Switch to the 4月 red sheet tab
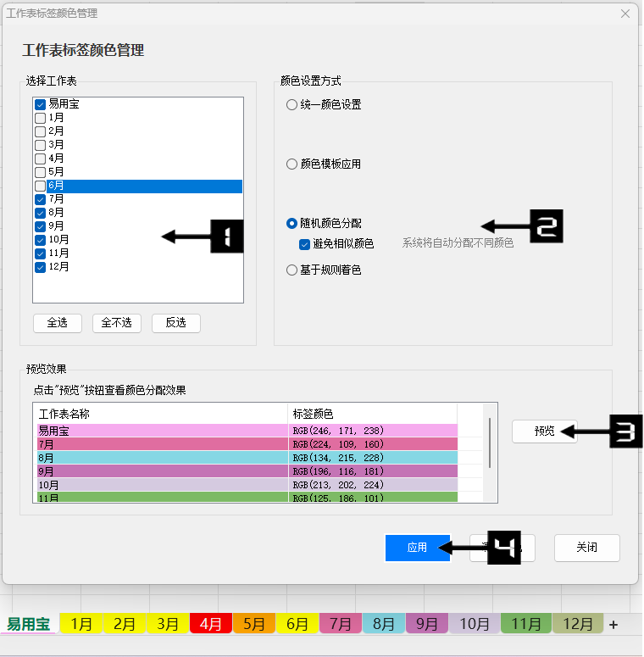This screenshot has width=644, height=657. 210,624
